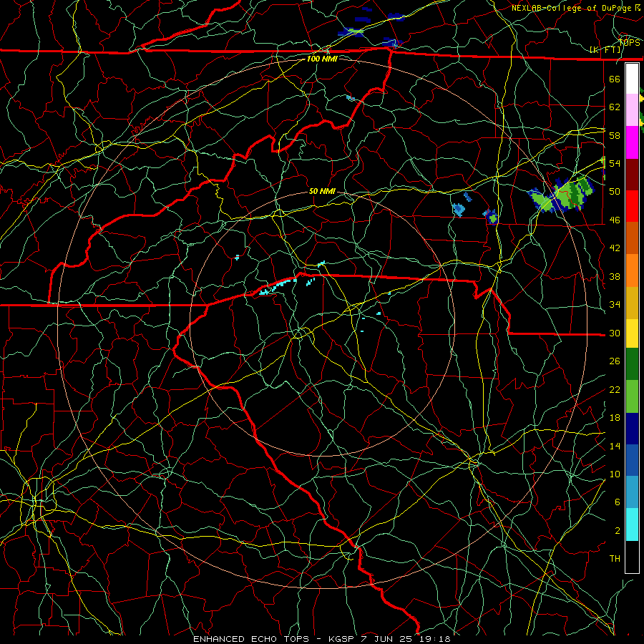Click the "7 JUN 25 19:18" timestamp
This screenshot has width=644, height=644.
tap(406, 639)
